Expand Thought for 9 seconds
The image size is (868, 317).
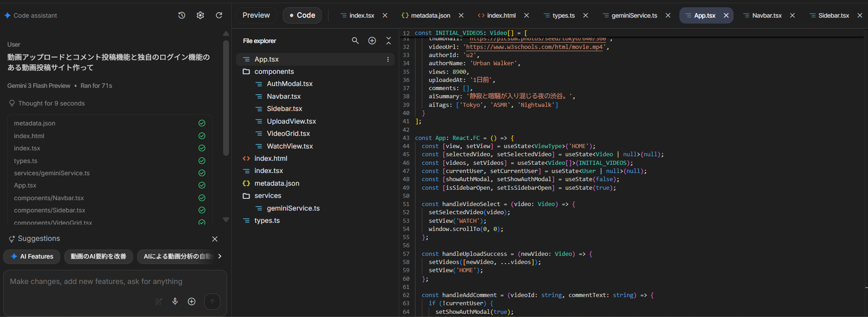point(51,103)
